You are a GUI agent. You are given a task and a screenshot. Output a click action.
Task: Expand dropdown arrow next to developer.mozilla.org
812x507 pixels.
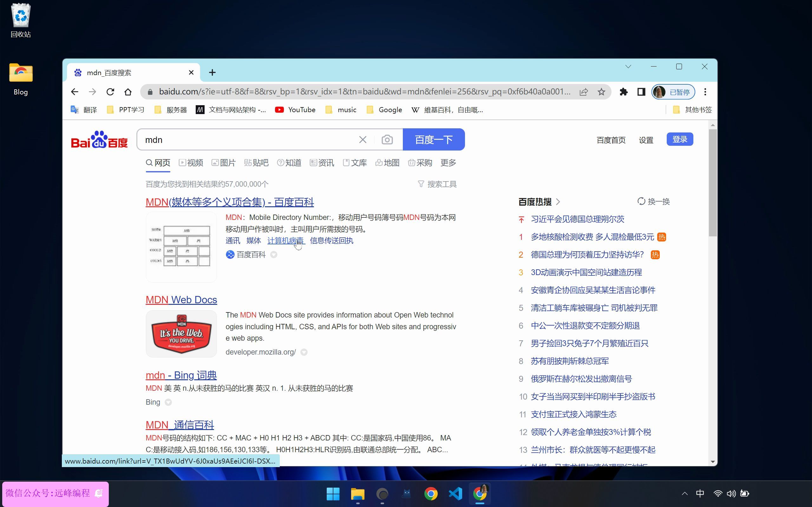(x=304, y=352)
